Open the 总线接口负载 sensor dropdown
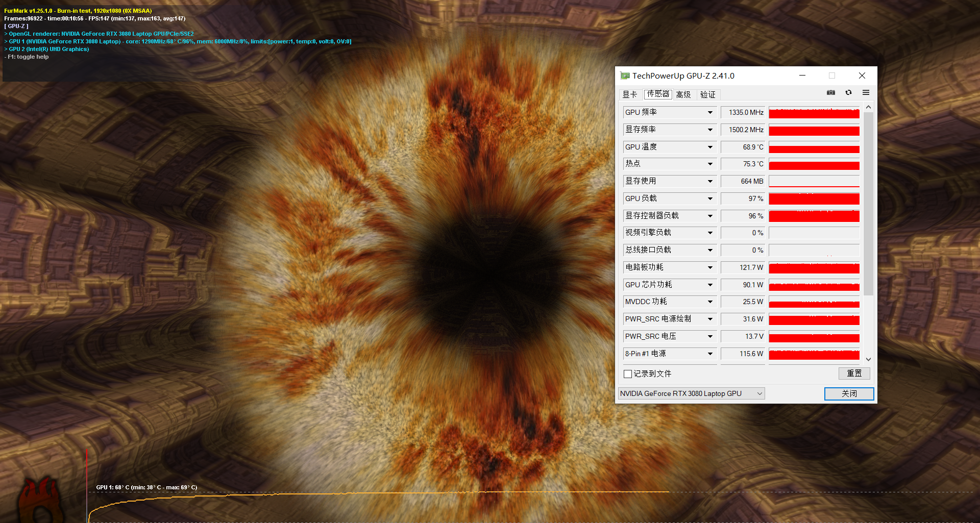 point(710,250)
